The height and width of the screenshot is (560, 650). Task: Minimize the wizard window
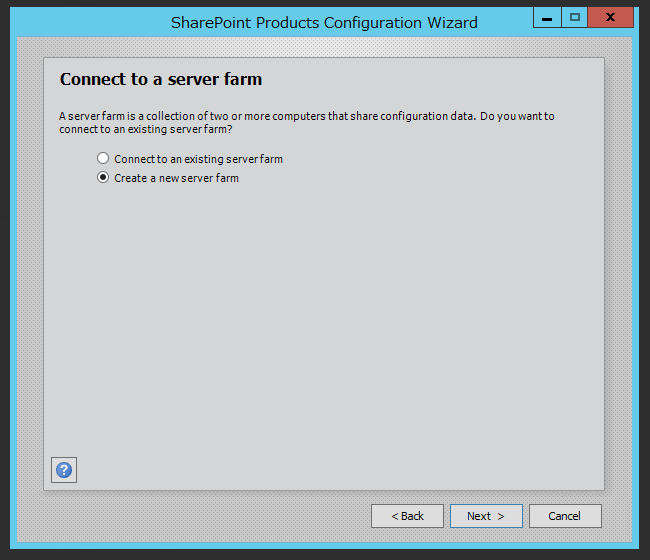tap(547, 17)
